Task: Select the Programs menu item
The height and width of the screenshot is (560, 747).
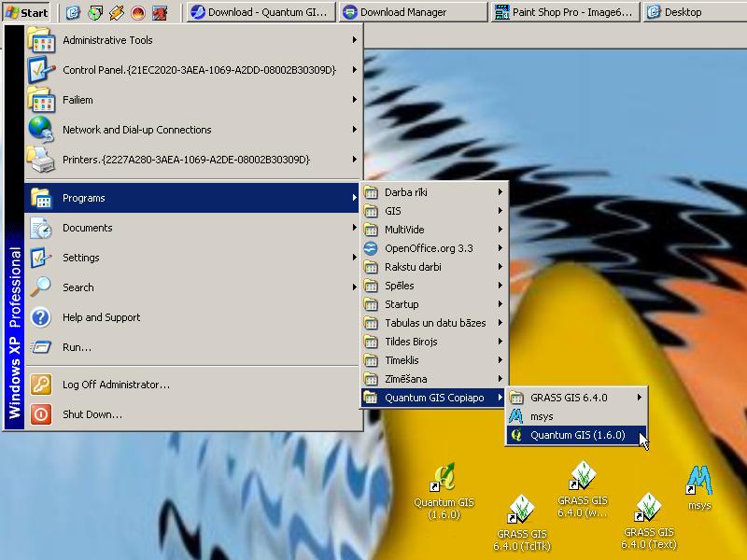Action: point(193,198)
